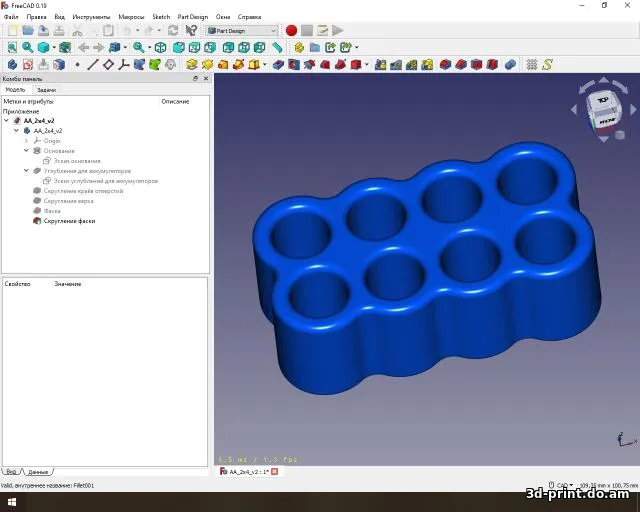Click the Pocket blue-red icon
This screenshot has height=512, width=640.
278,65
